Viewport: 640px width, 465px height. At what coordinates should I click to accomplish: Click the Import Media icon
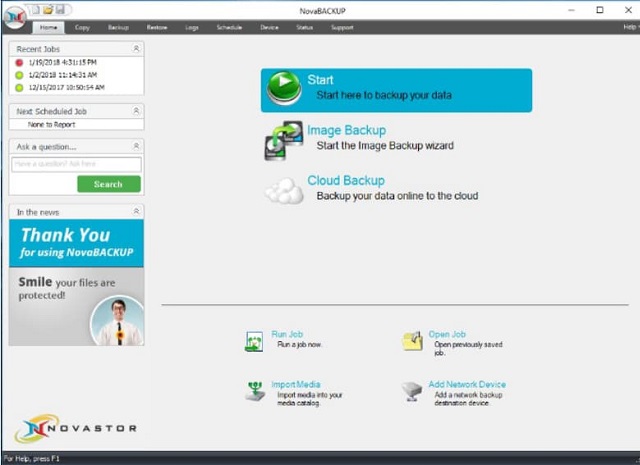(255, 391)
